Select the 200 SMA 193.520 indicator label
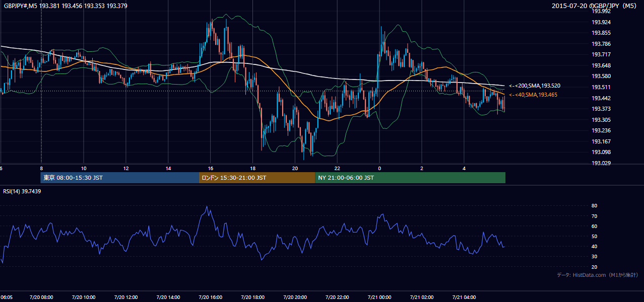The height and width of the screenshot is (302, 644). [x=535, y=86]
